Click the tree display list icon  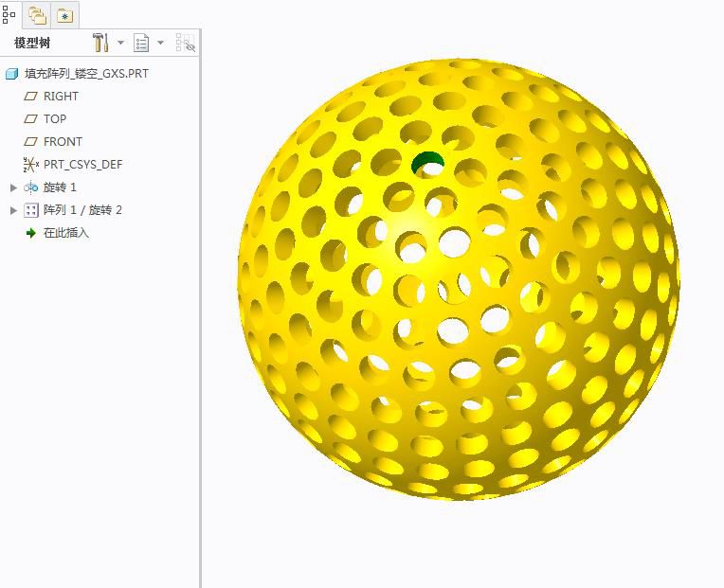point(141,43)
